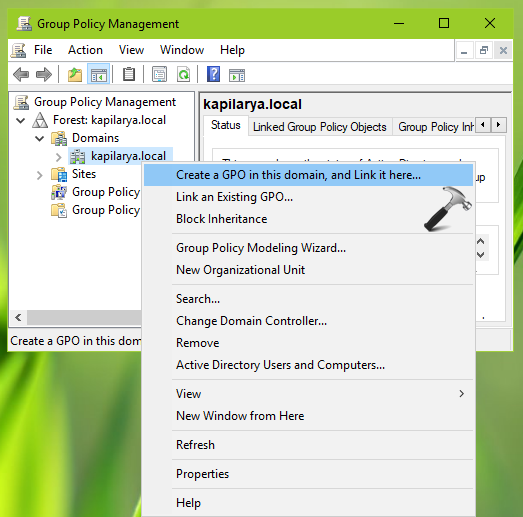The image size is (523, 517).
Task: Click the MMC console icon beside File menu
Action: pos(19,50)
